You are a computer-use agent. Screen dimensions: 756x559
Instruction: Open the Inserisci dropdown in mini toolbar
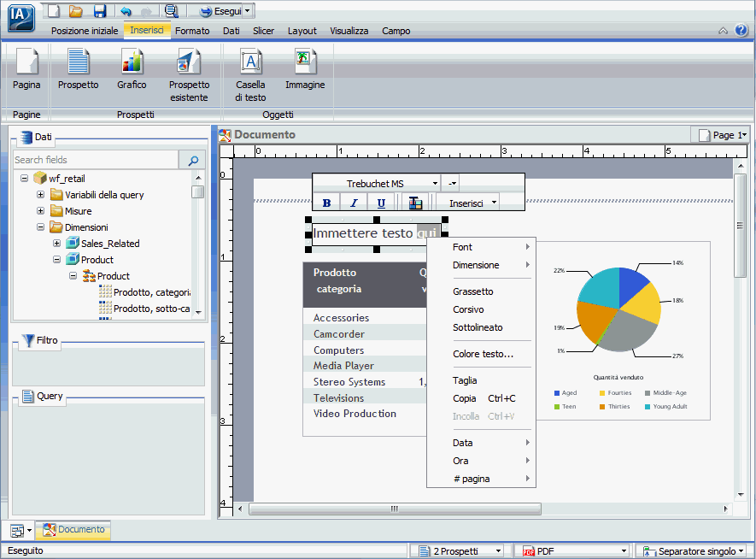(x=467, y=203)
